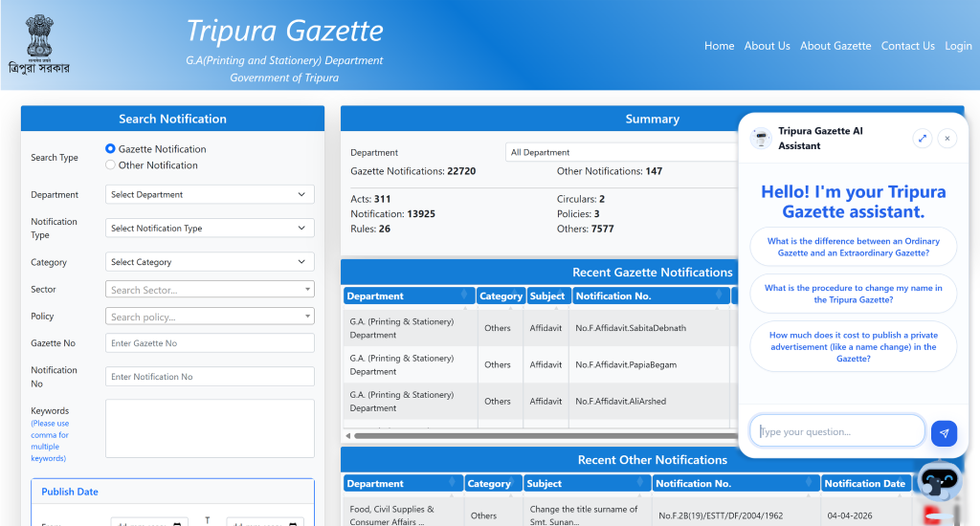Open the Search policy combo box

210,317
